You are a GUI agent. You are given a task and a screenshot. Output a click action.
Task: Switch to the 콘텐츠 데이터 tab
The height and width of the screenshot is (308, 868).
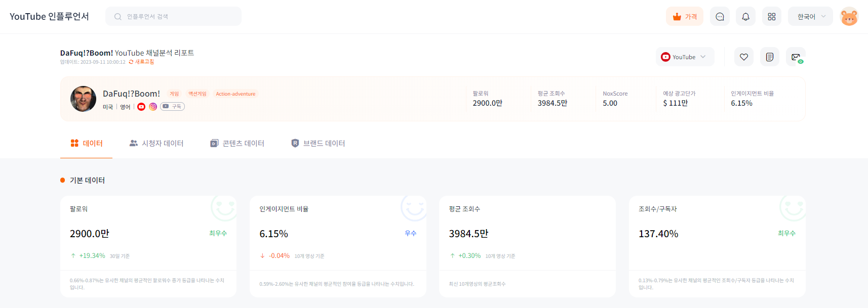pyautogui.click(x=237, y=143)
